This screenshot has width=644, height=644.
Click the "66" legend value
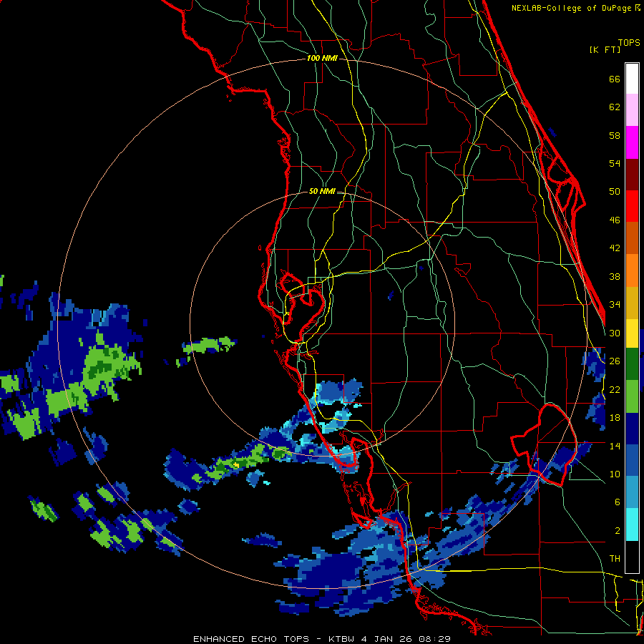pyautogui.click(x=615, y=79)
